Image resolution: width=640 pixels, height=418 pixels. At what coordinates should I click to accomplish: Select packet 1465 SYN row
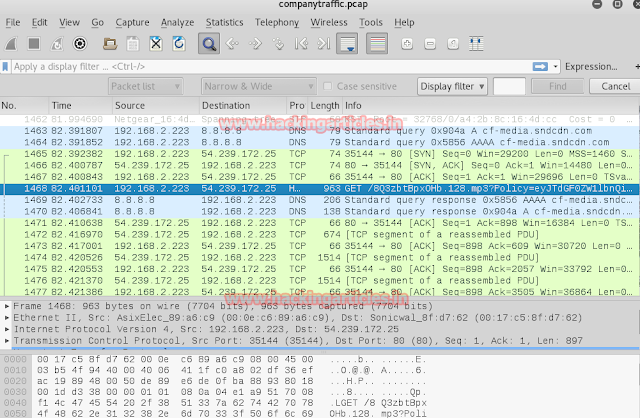point(320,154)
